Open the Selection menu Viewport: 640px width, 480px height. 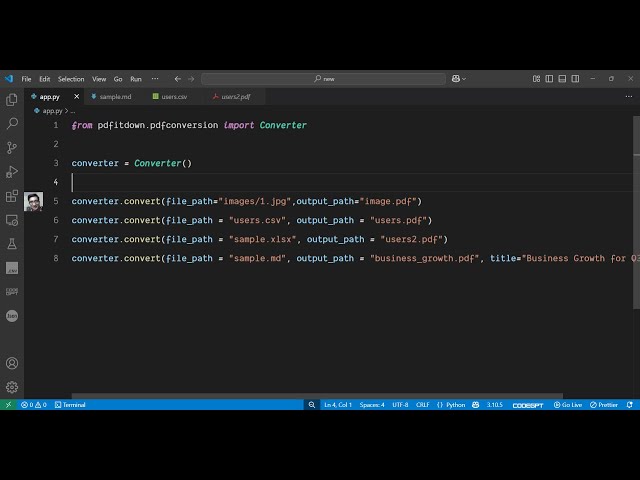71,79
